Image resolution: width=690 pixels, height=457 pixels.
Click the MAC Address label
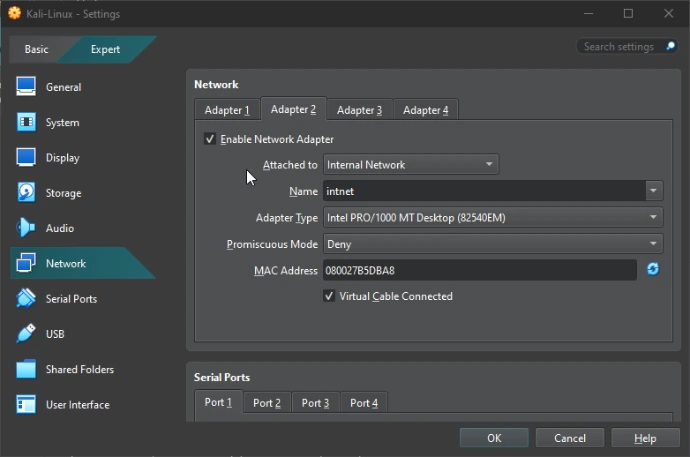coord(286,271)
